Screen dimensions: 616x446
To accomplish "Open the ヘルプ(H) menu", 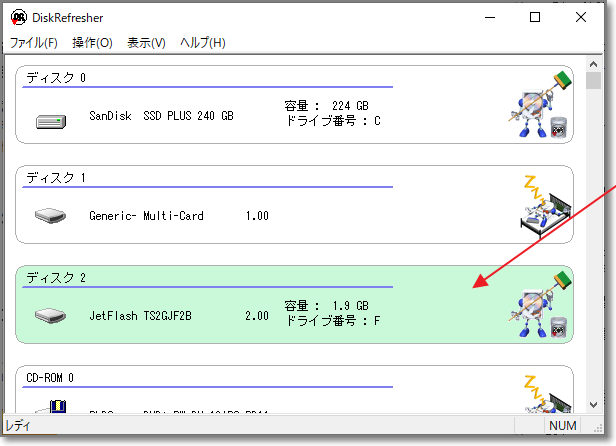I will (x=202, y=43).
